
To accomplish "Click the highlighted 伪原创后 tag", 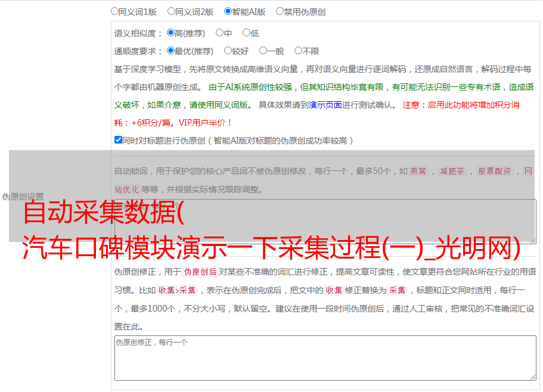I will [x=200, y=272].
